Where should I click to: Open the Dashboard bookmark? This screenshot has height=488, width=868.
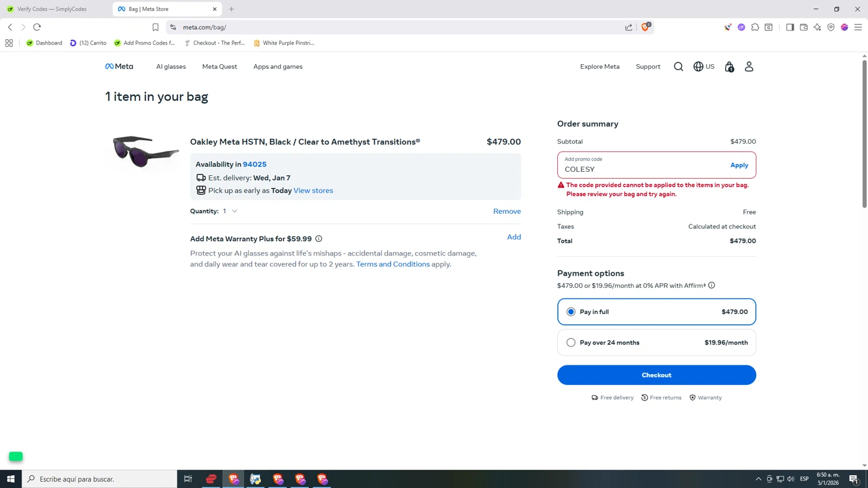click(45, 43)
